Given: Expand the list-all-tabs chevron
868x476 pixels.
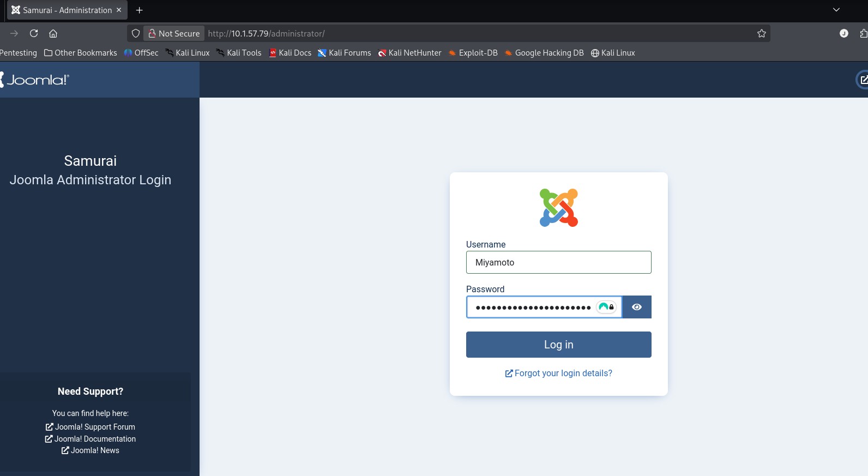Looking at the screenshot, I should 836,10.
